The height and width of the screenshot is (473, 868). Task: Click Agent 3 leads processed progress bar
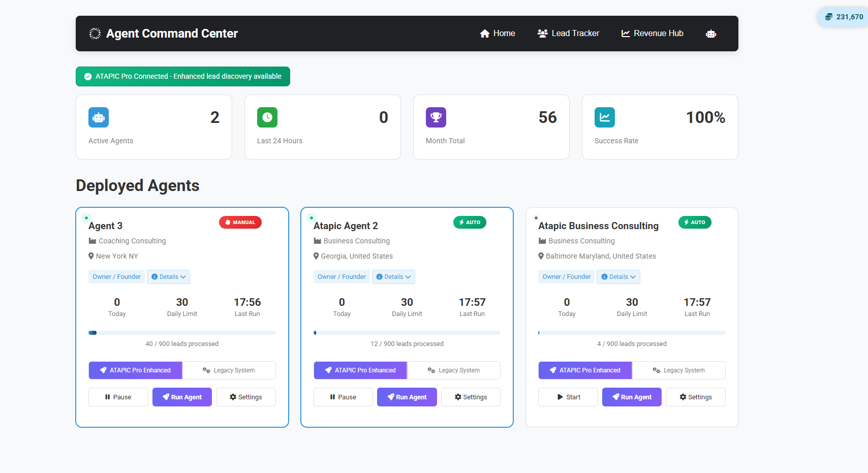[182, 333]
